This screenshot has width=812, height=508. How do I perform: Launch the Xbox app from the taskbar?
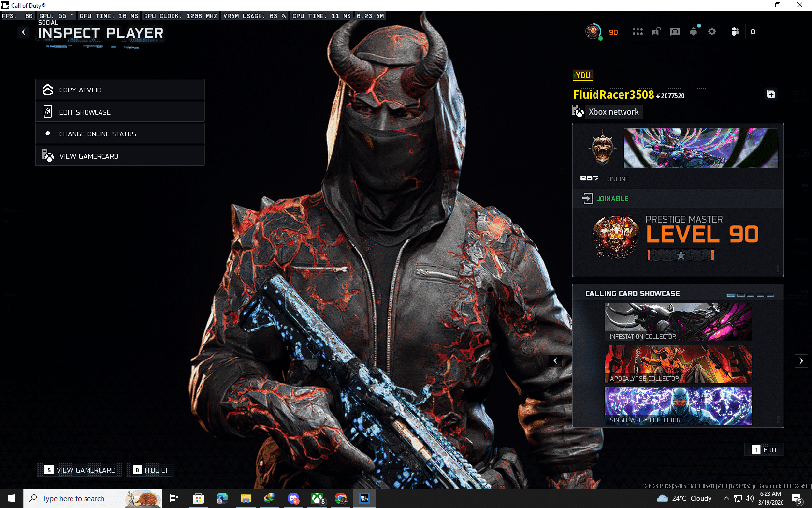click(318, 498)
